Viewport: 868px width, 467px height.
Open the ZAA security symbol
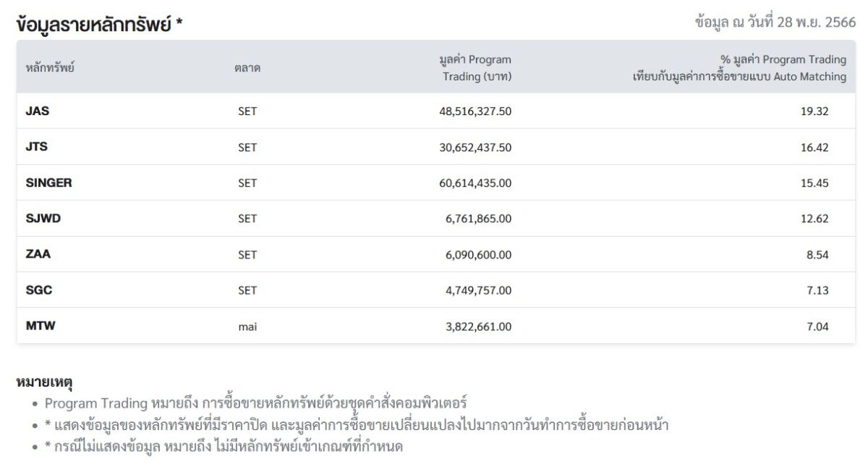pos(38,255)
